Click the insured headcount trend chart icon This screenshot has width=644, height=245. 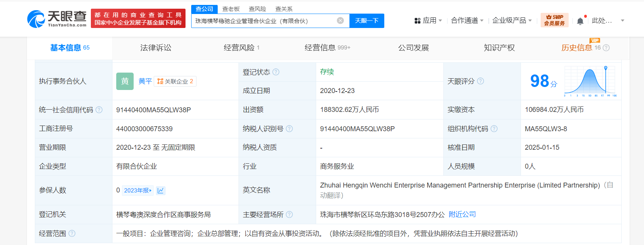click(161, 191)
